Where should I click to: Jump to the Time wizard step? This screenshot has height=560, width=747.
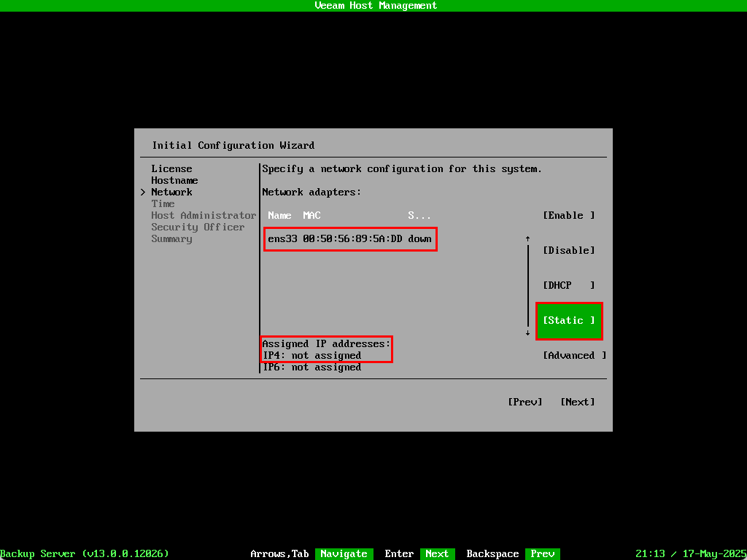pyautogui.click(x=163, y=203)
